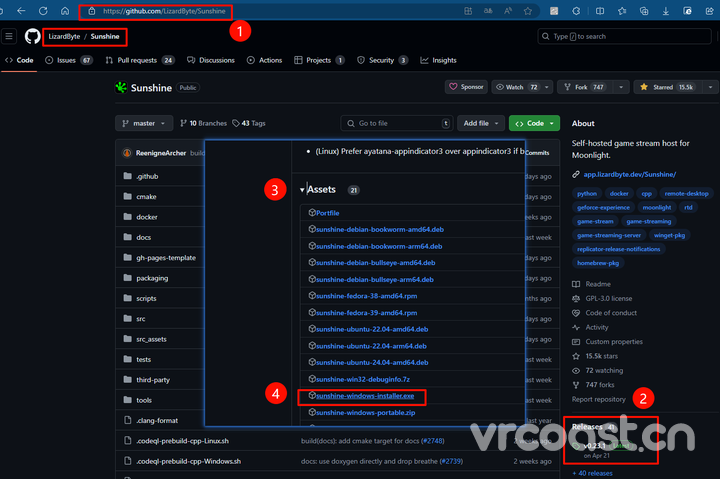Open the Readme link in About
The width and height of the screenshot is (720, 479).
pyautogui.click(x=598, y=284)
